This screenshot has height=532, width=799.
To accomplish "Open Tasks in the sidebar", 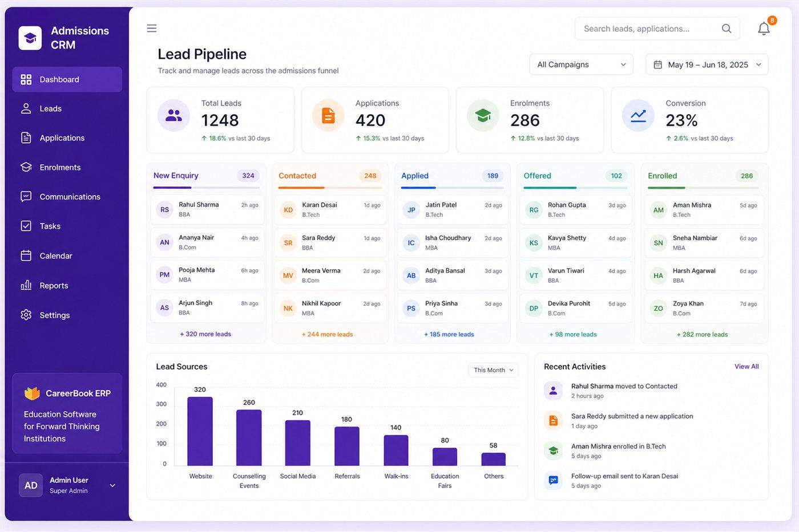I will click(x=67, y=226).
